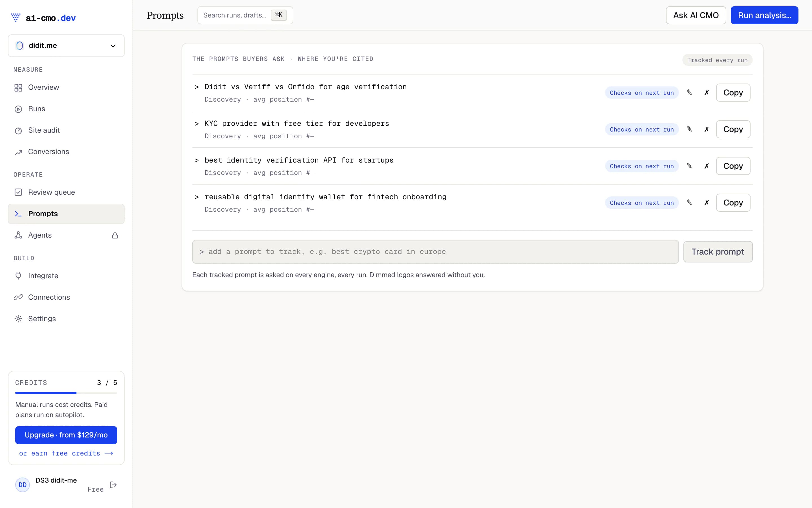Click the Site audit gauge icon
The width and height of the screenshot is (812, 508).
pos(18,131)
